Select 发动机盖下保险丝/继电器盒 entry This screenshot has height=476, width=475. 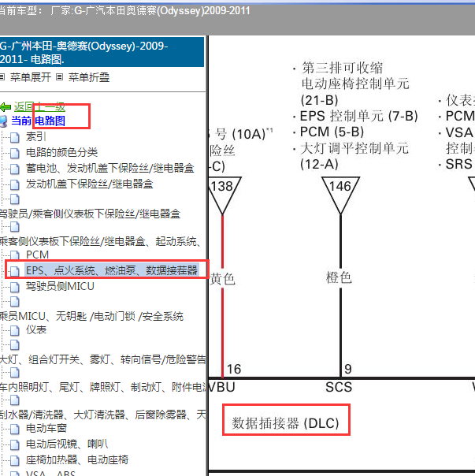pyautogui.click(x=89, y=184)
